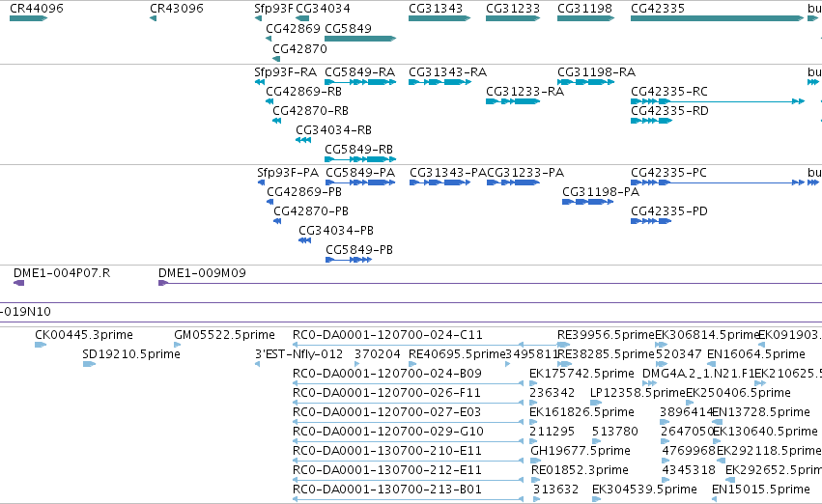Select the long CG42335 gene bar
This screenshot has height=504, width=822.
point(717,18)
